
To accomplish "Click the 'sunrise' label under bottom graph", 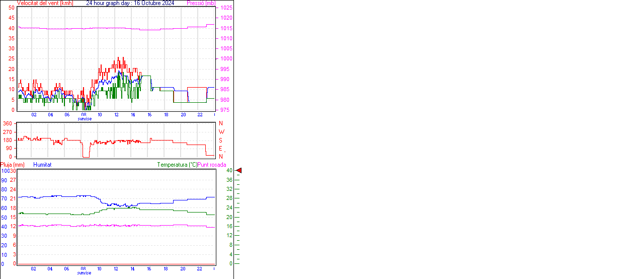I will coord(85,273).
